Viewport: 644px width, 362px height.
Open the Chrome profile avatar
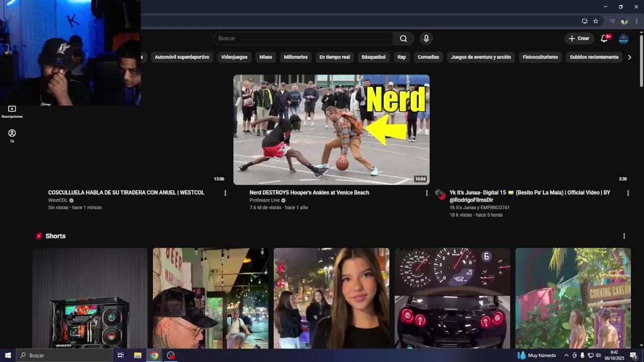tap(624, 21)
